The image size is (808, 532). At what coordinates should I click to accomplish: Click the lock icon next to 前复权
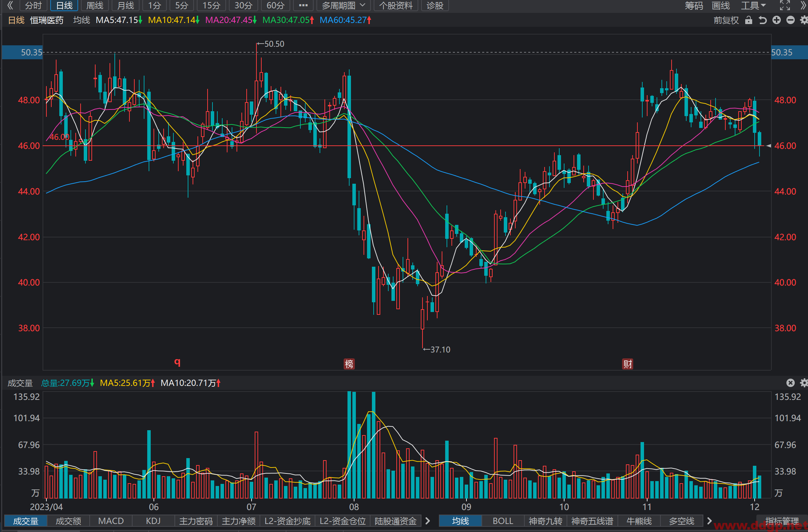tap(748, 20)
